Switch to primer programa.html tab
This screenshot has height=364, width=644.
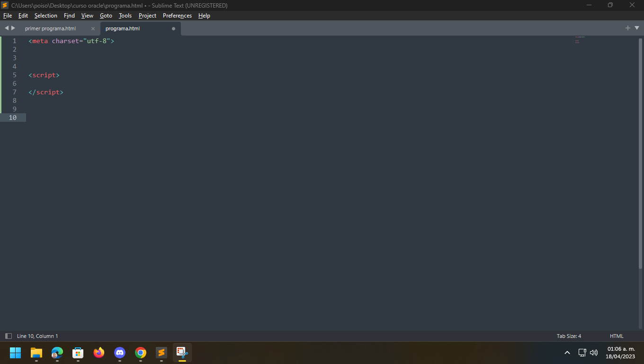click(50, 28)
